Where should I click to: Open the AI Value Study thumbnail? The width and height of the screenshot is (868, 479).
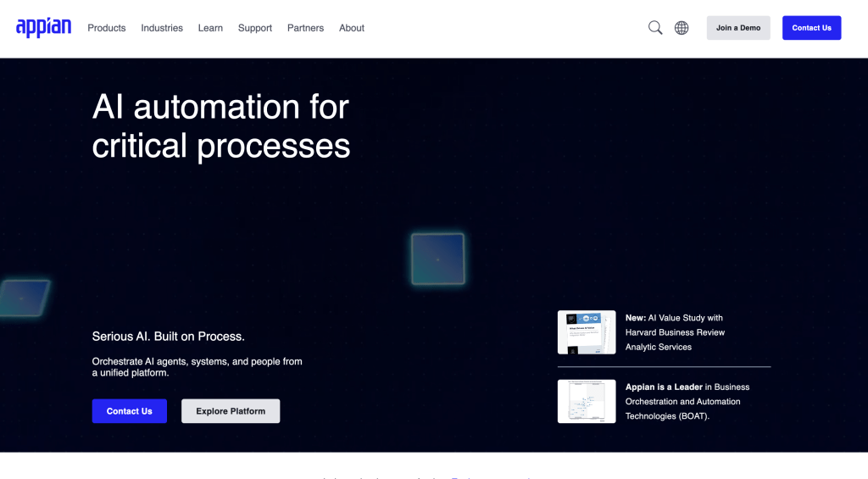587,332
